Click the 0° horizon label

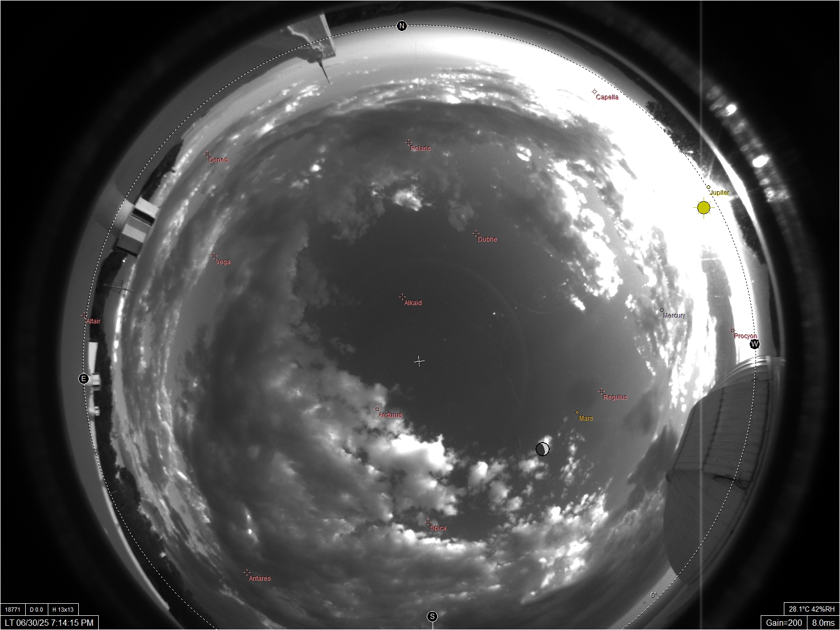point(654,595)
